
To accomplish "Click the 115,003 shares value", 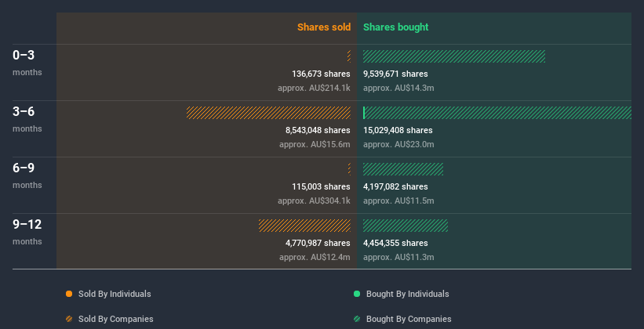I will (321, 186).
